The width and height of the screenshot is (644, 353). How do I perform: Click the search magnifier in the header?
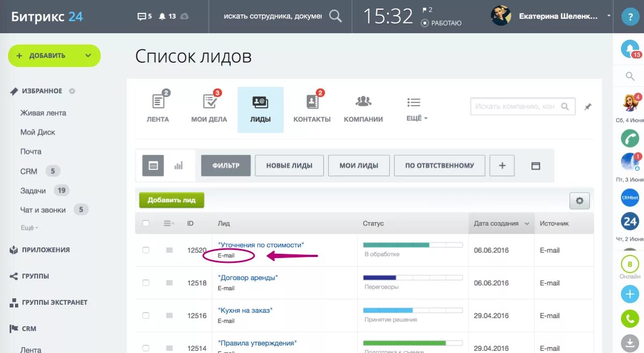point(336,17)
